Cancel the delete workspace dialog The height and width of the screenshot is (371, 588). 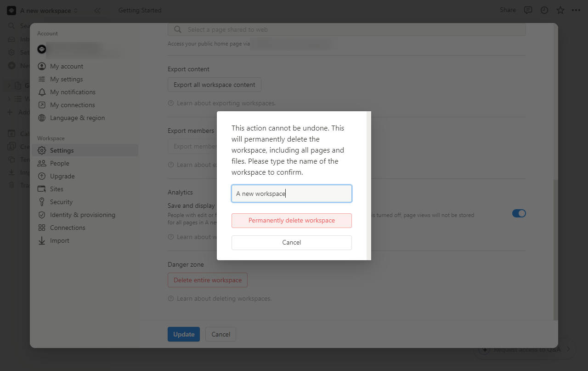292,243
